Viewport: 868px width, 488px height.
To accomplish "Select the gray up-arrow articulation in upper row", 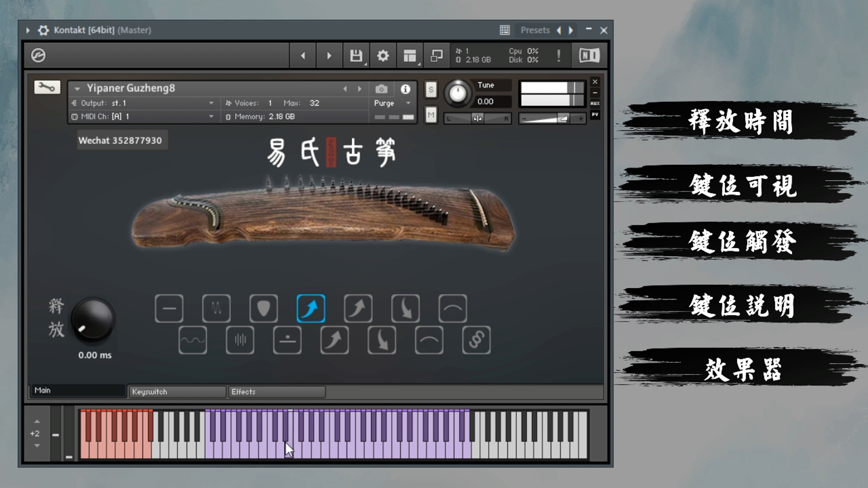I will pyautogui.click(x=358, y=308).
